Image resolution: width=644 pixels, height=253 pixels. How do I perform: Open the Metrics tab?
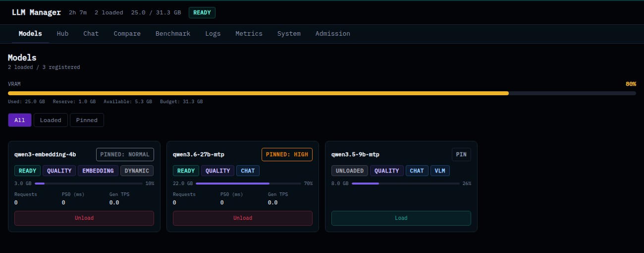tap(249, 34)
